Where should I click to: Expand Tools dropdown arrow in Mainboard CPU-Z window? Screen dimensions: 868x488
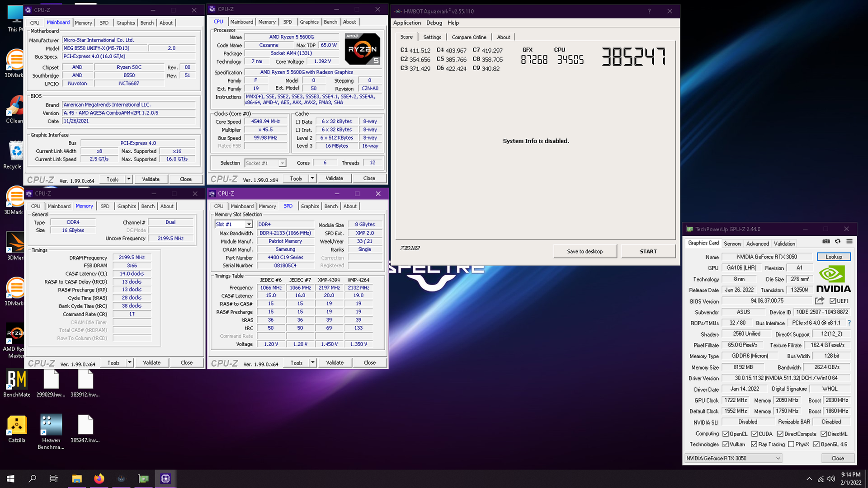click(x=129, y=179)
